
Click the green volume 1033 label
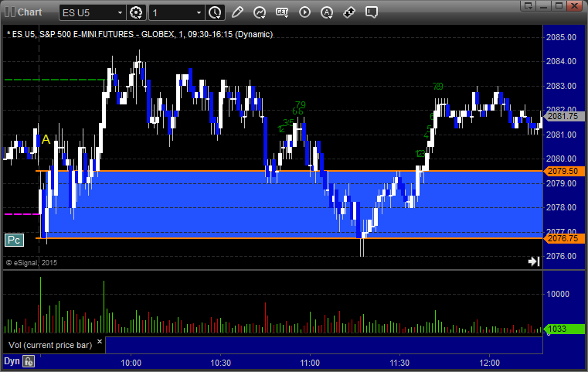pos(564,329)
